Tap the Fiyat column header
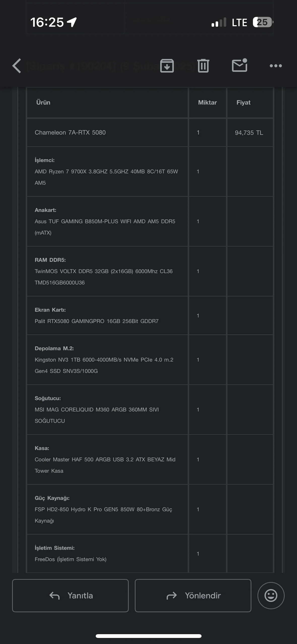Screen dimensions: 297x644 pyautogui.click(x=243, y=103)
